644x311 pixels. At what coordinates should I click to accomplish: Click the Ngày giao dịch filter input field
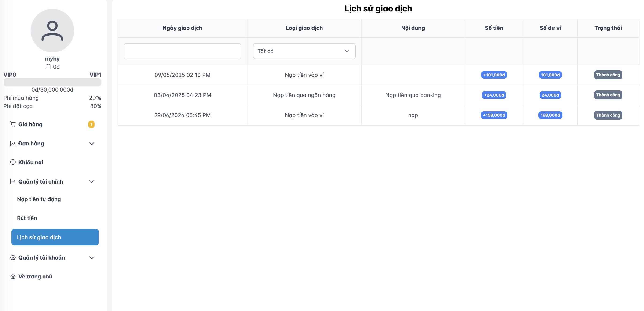click(182, 51)
